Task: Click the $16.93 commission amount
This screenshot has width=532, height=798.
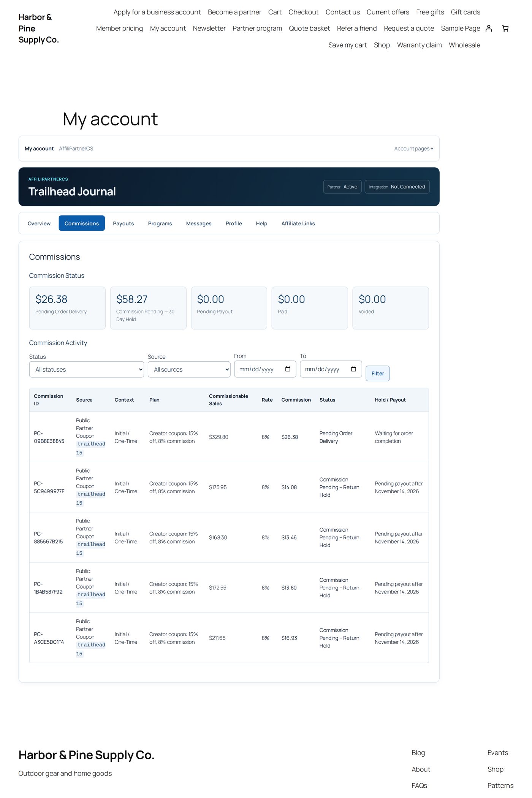Action: (289, 638)
